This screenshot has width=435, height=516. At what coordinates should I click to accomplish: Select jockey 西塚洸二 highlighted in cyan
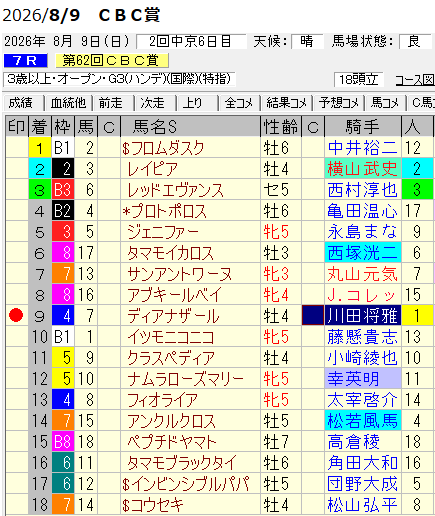pos(363,253)
